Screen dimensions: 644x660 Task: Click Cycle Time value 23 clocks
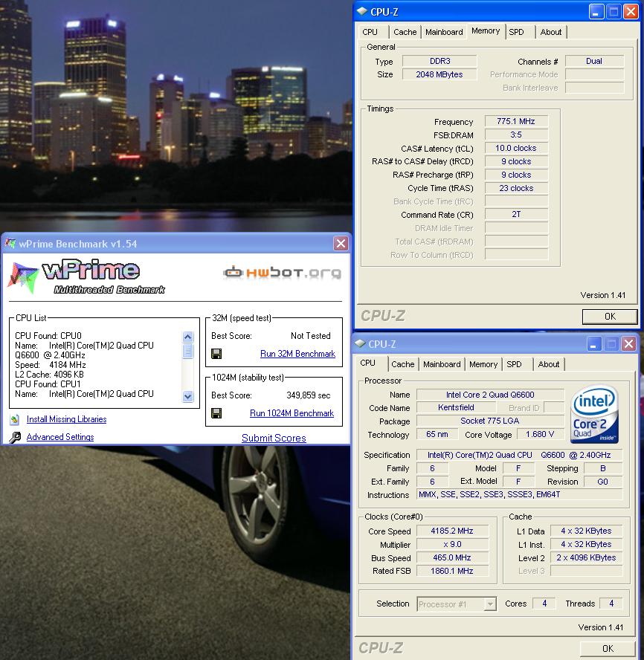point(516,188)
